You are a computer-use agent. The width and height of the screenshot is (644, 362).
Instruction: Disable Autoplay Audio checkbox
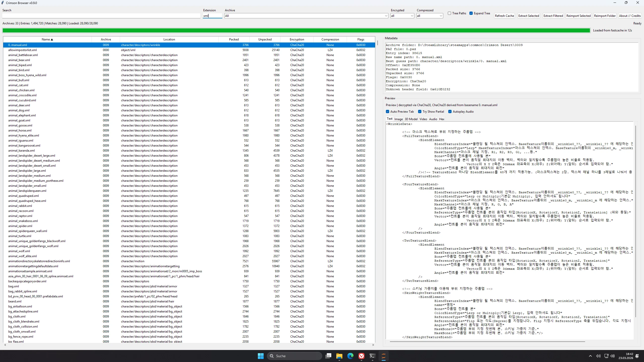450,112
